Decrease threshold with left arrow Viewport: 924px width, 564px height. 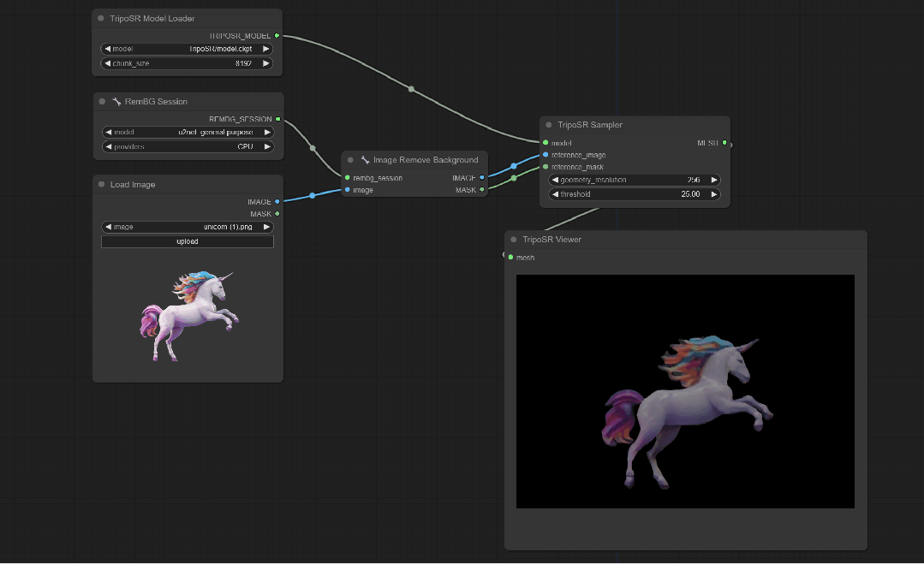555,193
